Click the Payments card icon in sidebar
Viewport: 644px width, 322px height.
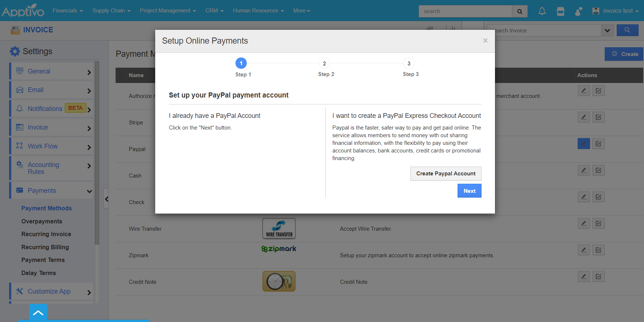[x=20, y=190]
